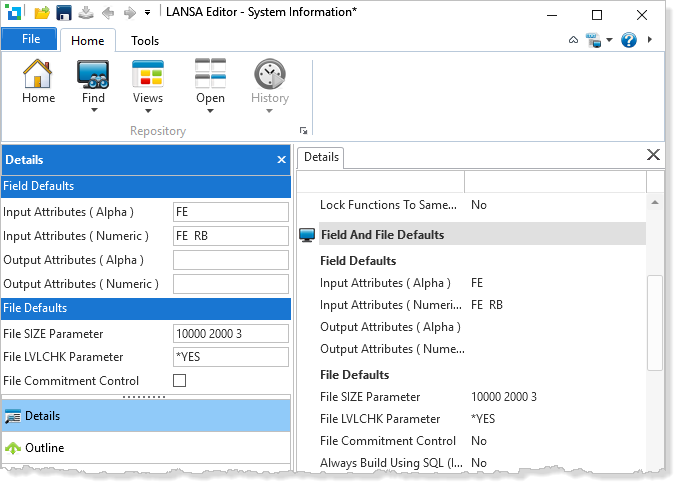Select the right-pane File Defaults heading

(354, 375)
